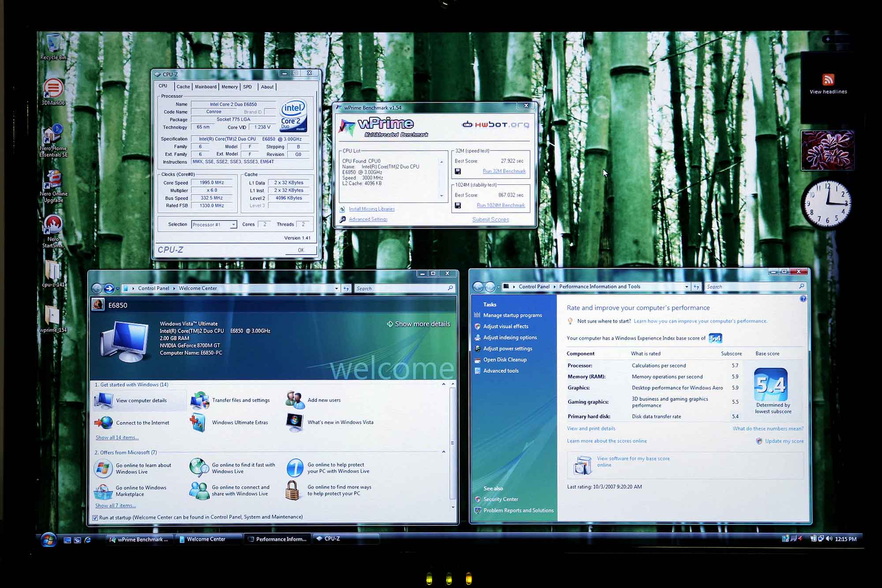
Task: Click the help question mark icon in Performance window
Action: pyautogui.click(x=803, y=299)
